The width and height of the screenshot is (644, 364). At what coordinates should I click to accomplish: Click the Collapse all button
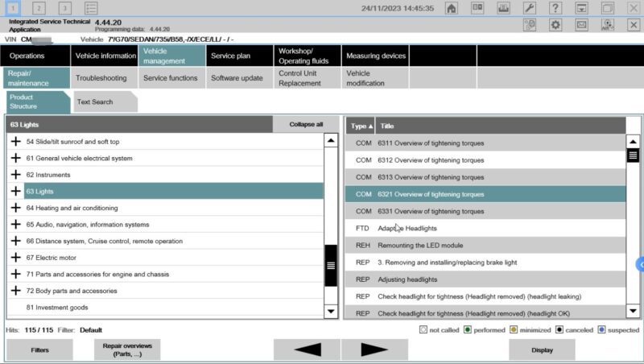(306, 125)
